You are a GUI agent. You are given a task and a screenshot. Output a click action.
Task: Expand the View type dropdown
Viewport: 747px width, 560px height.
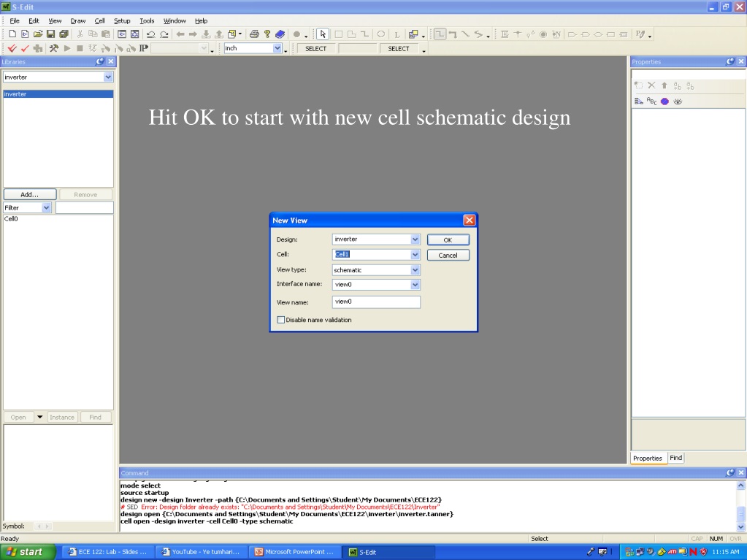click(415, 270)
